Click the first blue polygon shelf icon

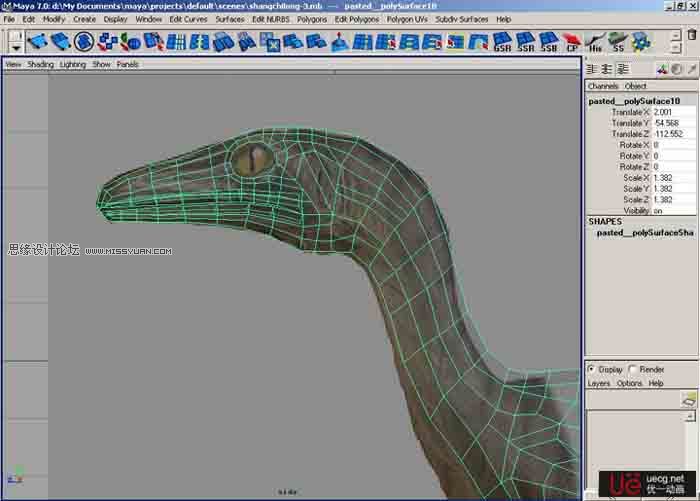click(x=37, y=42)
